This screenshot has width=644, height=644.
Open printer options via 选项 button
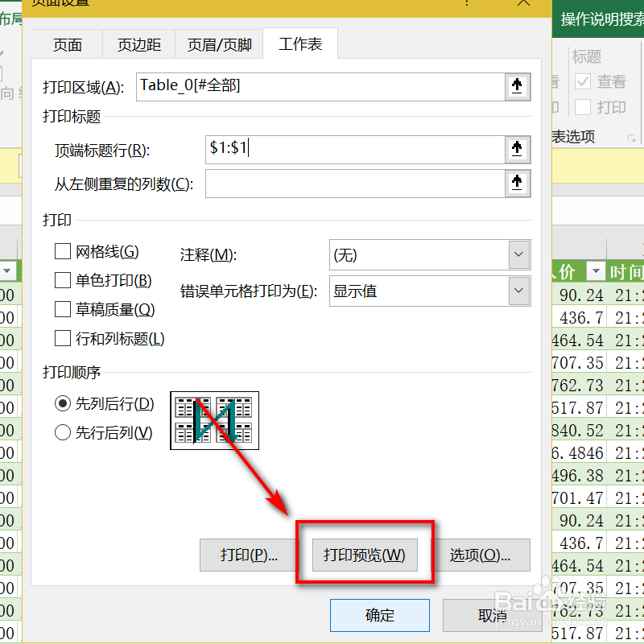click(483, 555)
